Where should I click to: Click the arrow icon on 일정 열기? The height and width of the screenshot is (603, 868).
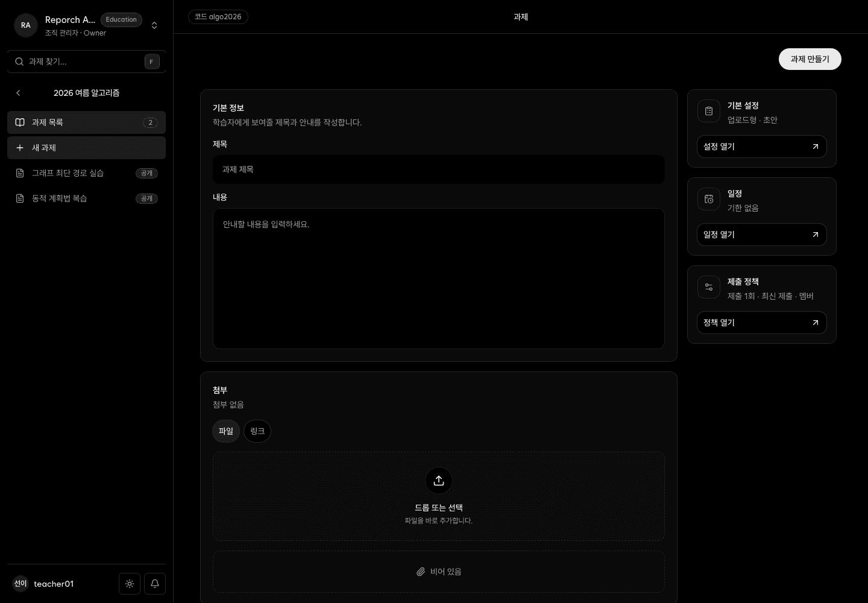pos(816,235)
